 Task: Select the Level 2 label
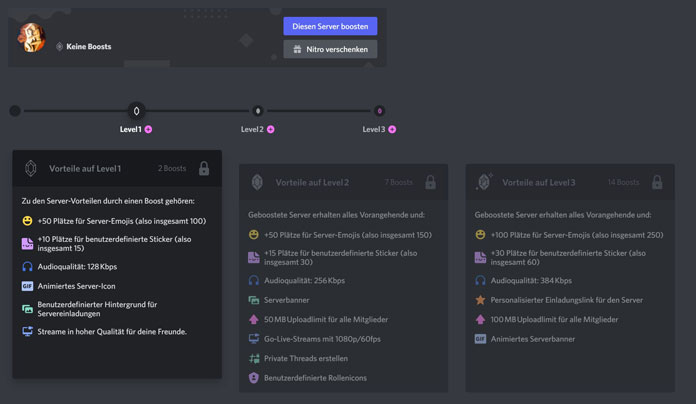[252, 129]
